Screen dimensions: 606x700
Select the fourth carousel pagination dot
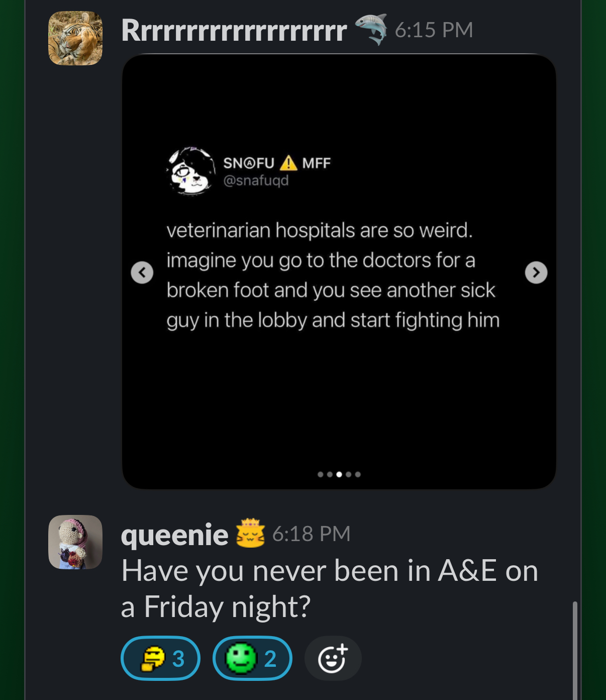[349, 474]
